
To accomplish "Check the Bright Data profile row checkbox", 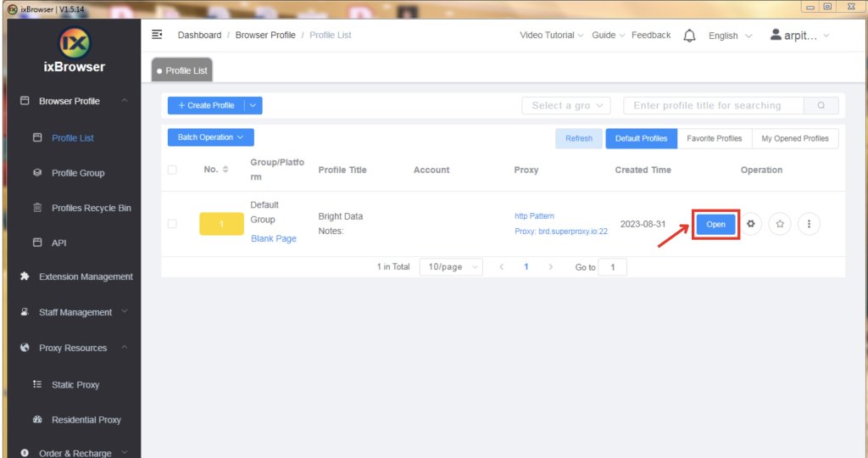I will (172, 224).
